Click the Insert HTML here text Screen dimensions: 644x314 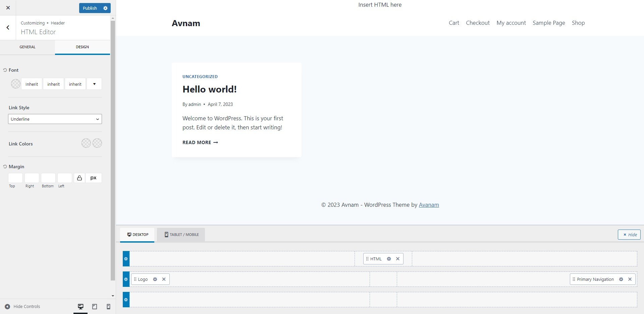coord(380,5)
